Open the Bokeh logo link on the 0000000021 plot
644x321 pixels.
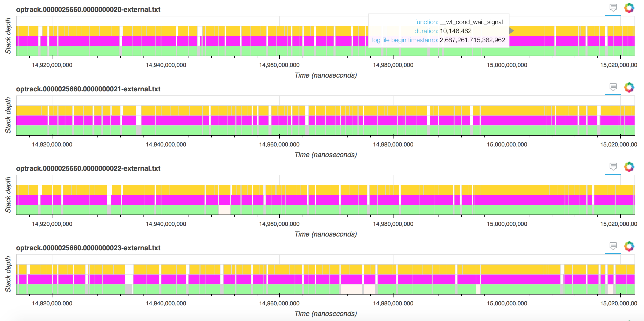629,87
